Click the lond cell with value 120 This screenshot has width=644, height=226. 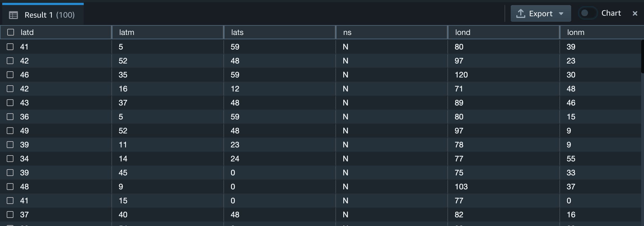coord(461,75)
